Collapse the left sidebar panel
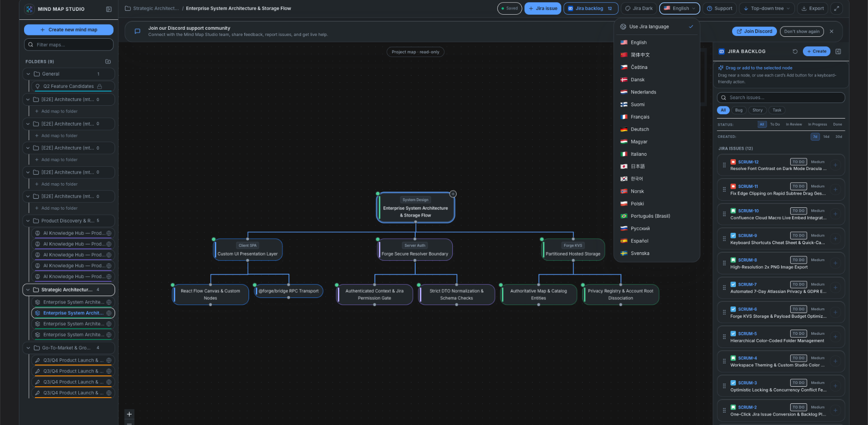 109,9
